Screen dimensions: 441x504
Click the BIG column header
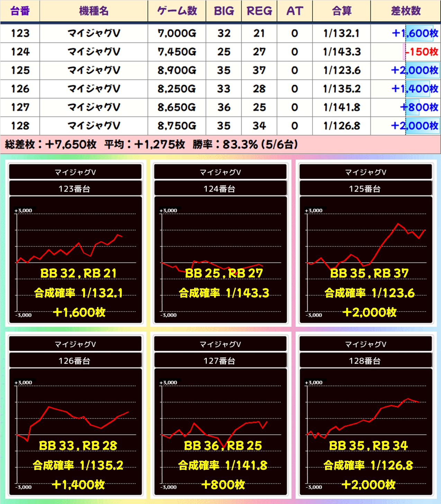point(224,11)
